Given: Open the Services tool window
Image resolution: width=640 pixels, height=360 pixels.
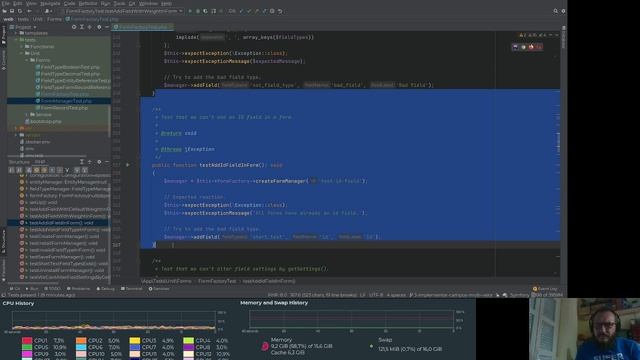Looking at the screenshot, I should [159, 289].
